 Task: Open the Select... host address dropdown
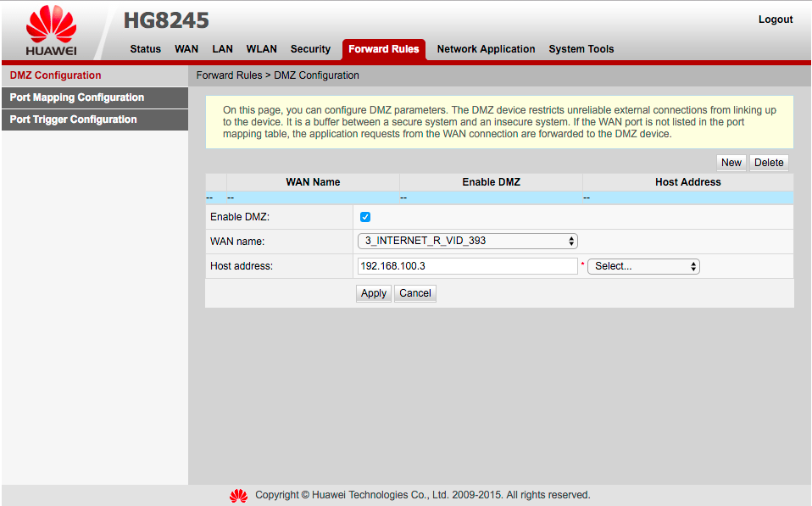[643, 266]
